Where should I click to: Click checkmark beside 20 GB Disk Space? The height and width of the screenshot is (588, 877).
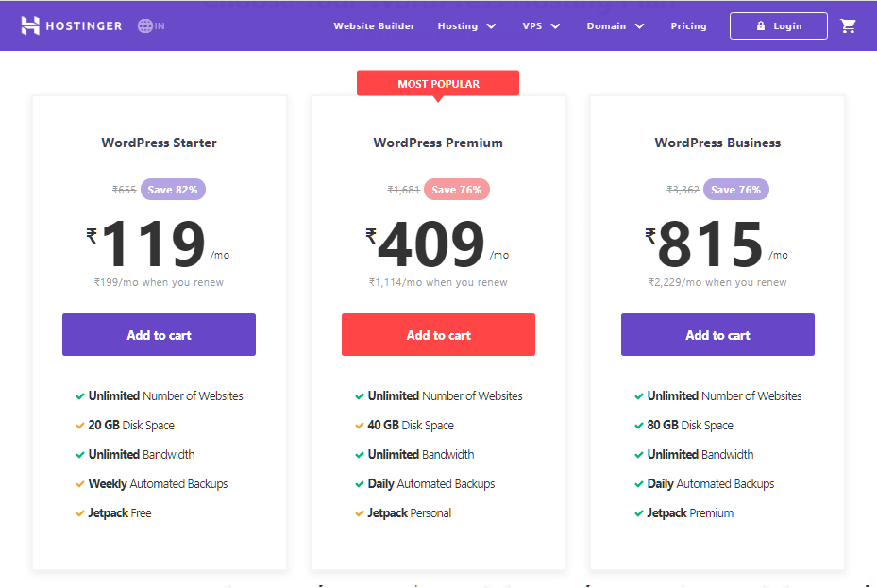80,426
